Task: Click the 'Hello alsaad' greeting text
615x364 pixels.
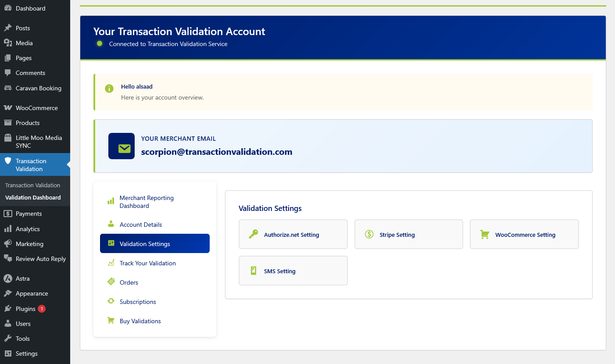Action: [x=137, y=87]
